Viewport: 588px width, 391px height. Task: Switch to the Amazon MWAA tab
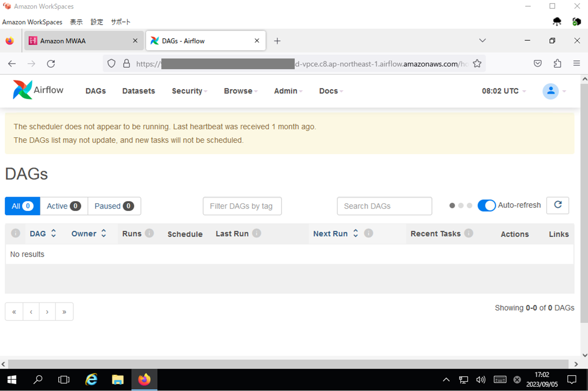83,41
